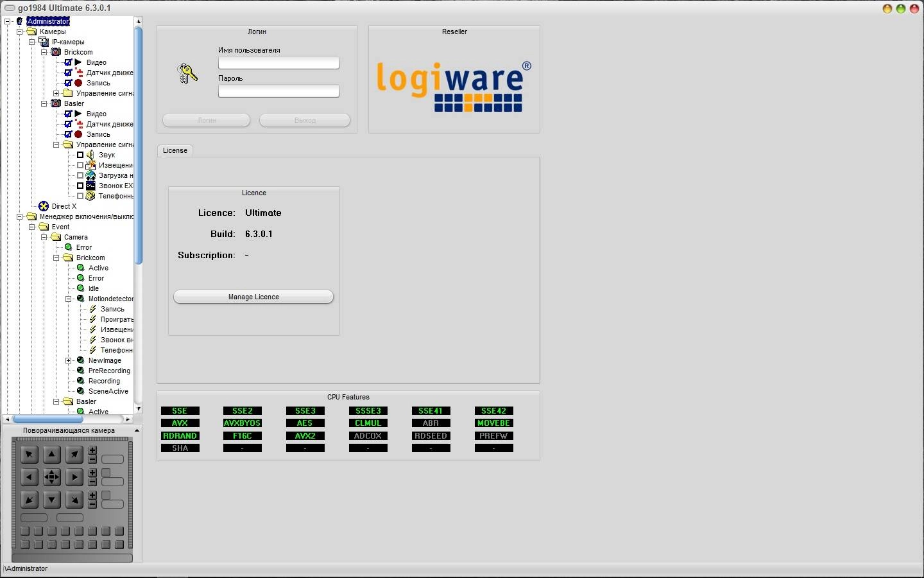The width and height of the screenshot is (924, 578).
Task: Enable the Загрузка checkbox
Action: [x=80, y=175]
